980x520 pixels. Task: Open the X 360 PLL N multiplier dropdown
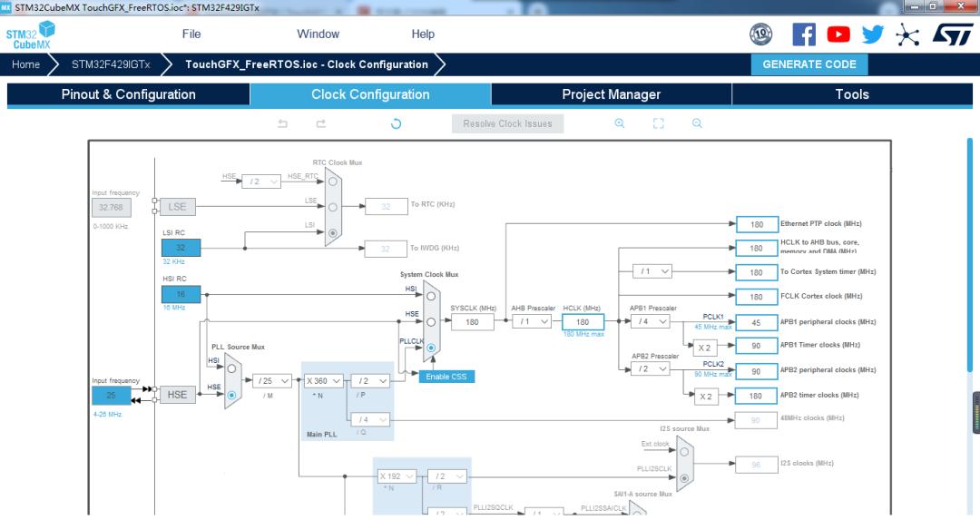click(x=323, y=380)
